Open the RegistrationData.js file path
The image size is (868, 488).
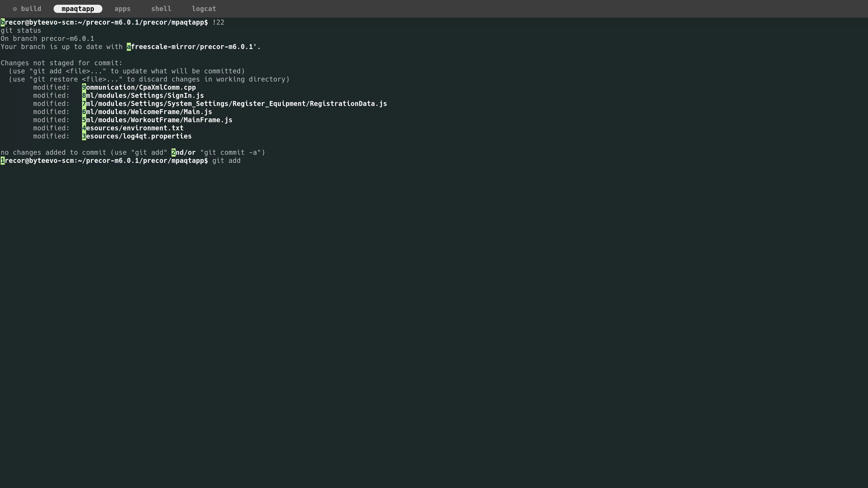[235, 103]
